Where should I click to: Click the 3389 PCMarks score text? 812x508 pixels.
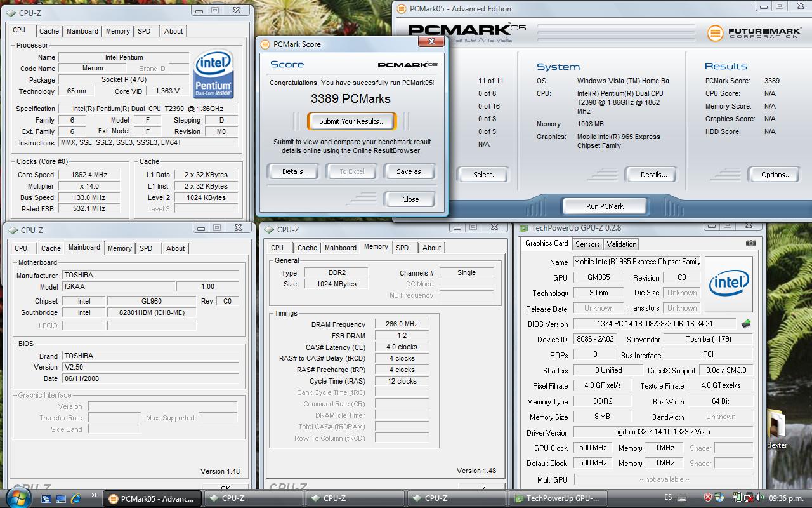(x=351, y=98)
